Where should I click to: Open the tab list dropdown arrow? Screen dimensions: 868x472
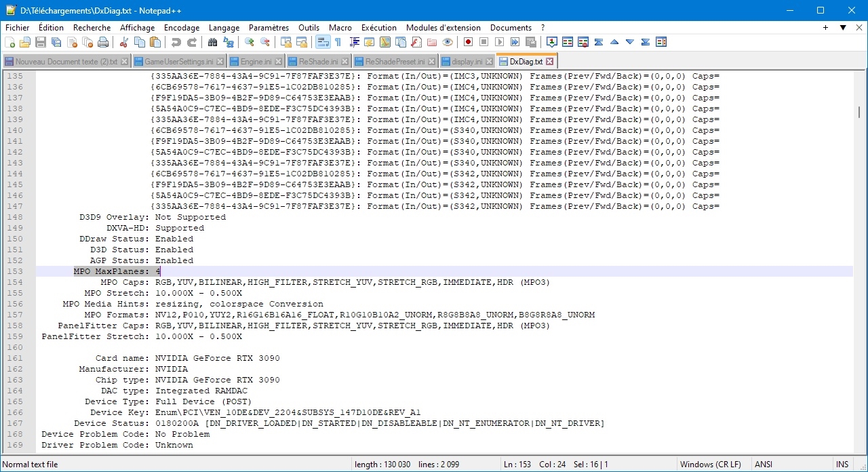point(842,28)
